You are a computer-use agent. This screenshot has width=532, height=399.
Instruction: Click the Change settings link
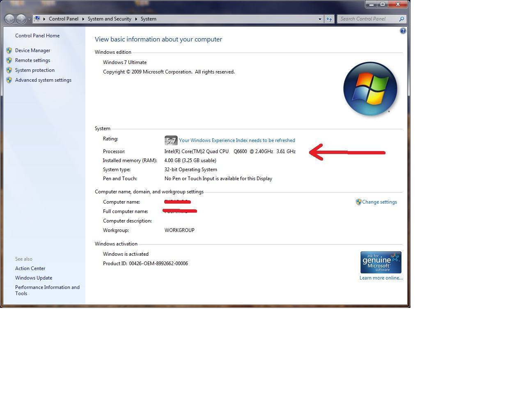click(x=379, y=202)
